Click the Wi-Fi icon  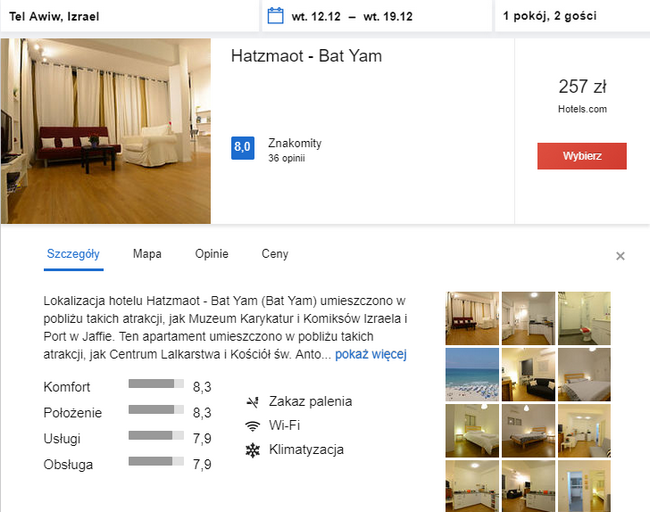click(252, 426)
